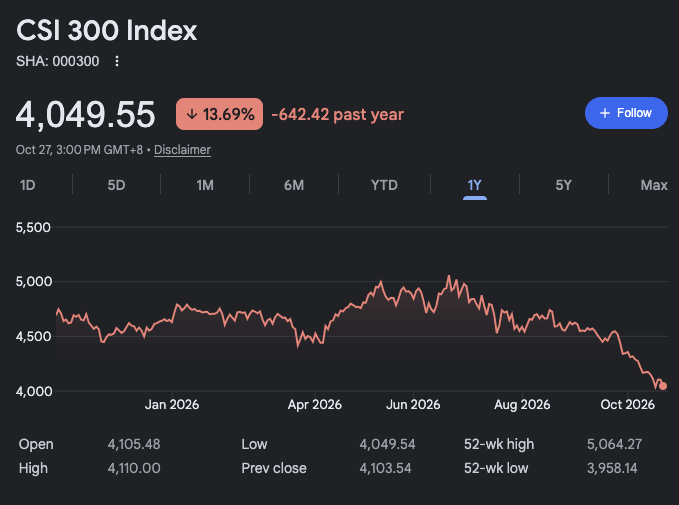
Task: Click the Jan 2026 axis label
Action: click(x=172, y=405)
